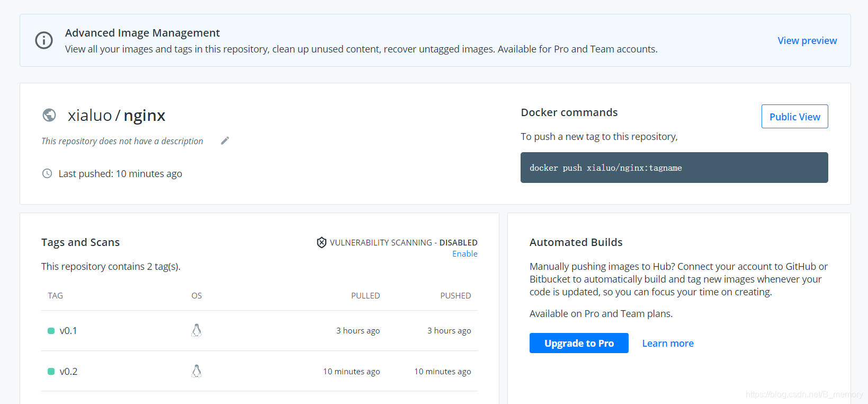Click the green status dot for v0.1
This screenshot has height=404, width=868.
tap(51, 331)
